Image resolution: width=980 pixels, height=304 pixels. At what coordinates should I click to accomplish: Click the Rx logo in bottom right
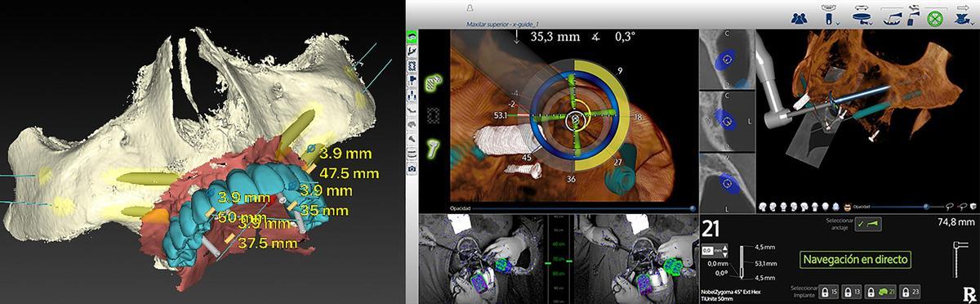969,295
